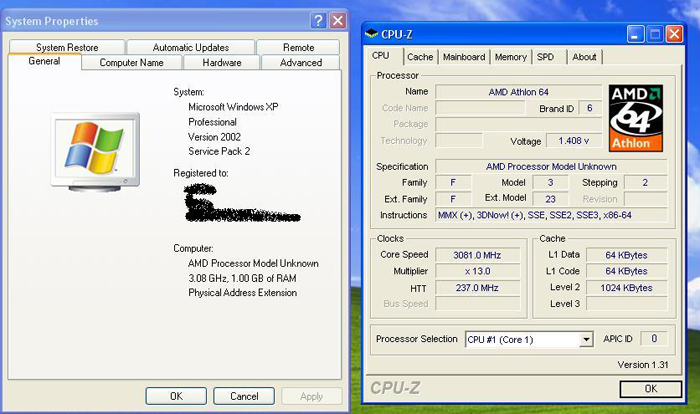Click the CPU-Z title bar icon
The image size is (700, 414).
pos(371,33)
